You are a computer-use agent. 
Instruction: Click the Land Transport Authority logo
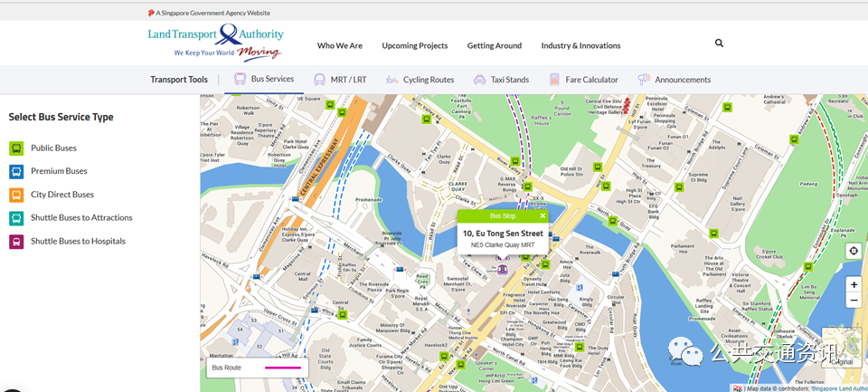[215, 43]
